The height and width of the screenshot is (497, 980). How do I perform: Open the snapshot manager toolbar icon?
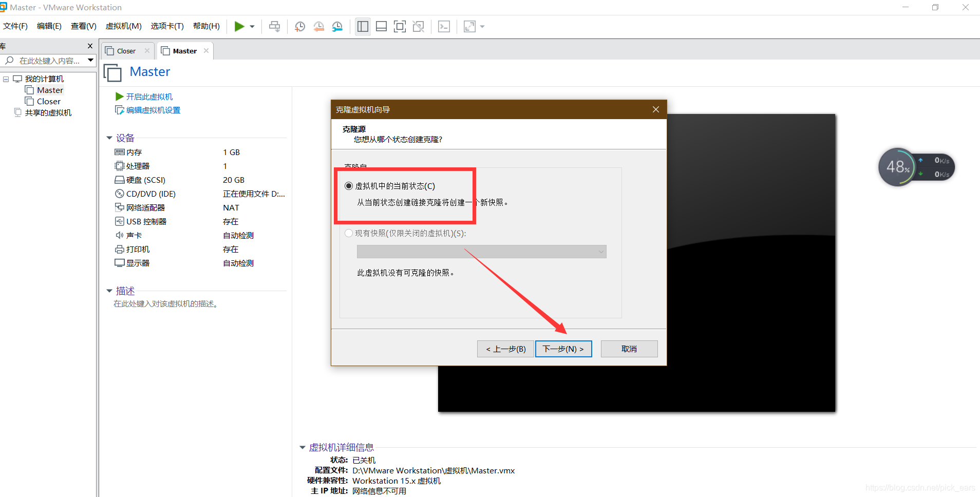tap(337, 27)
